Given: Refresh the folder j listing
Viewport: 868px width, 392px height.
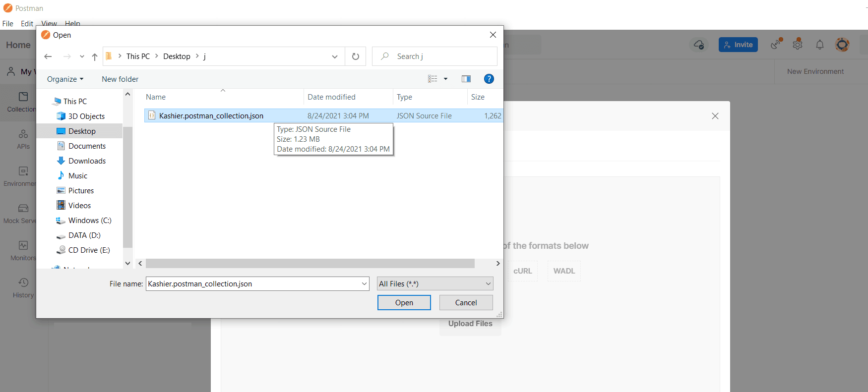Looking at the screenshot, I should coord(356,56).
